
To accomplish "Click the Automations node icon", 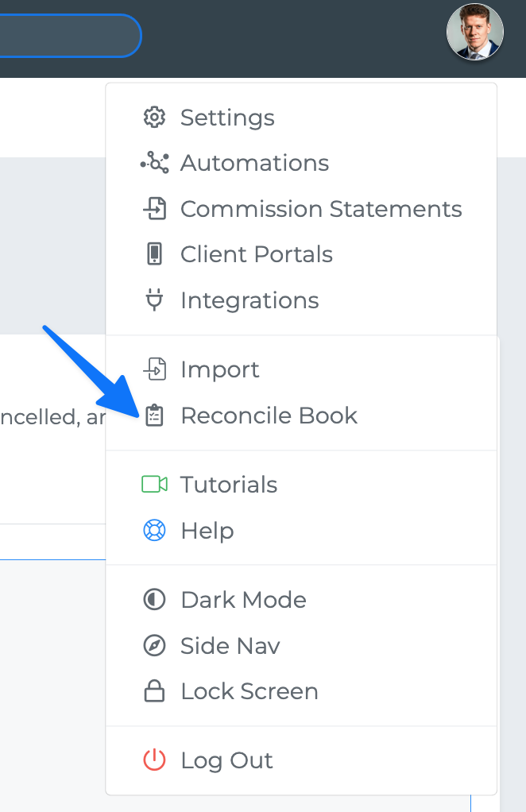I will (154, 163).
